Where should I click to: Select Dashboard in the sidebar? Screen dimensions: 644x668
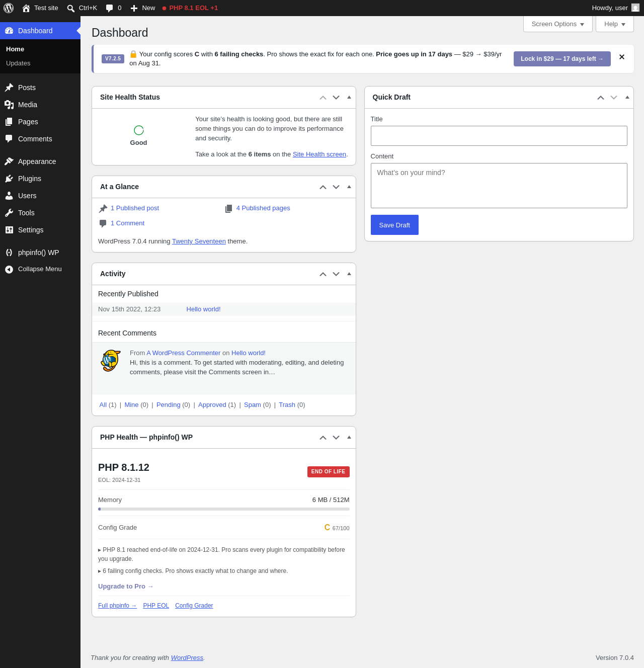pyautogui.click(x=40, y=31)
